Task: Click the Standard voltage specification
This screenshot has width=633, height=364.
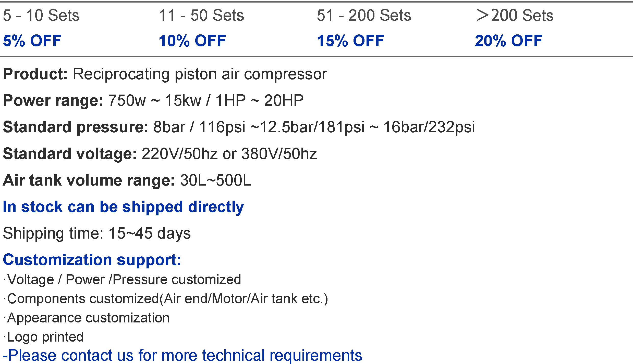Action: [x=160, y=154]
